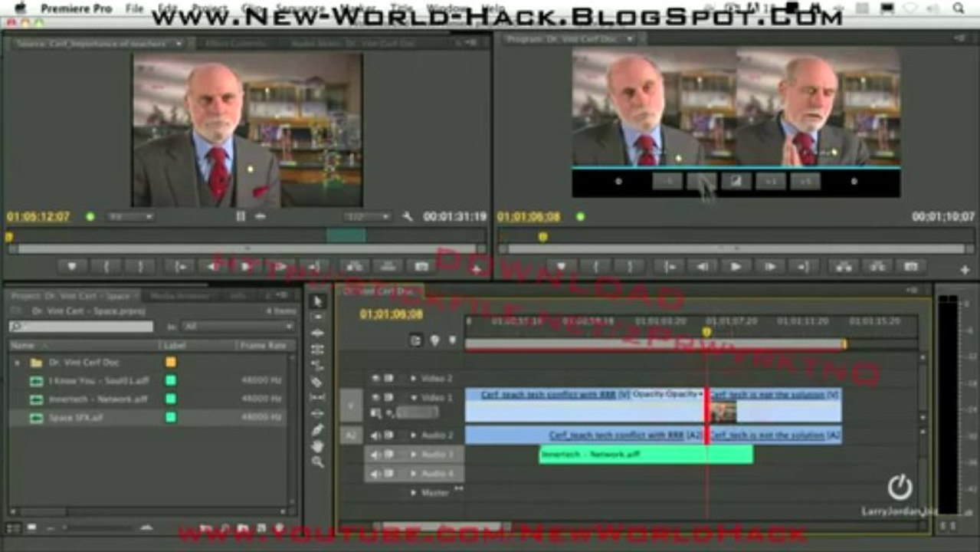
Task: Open Source monitor Fit zoom dropdown
Action: [x=130, y=217]
